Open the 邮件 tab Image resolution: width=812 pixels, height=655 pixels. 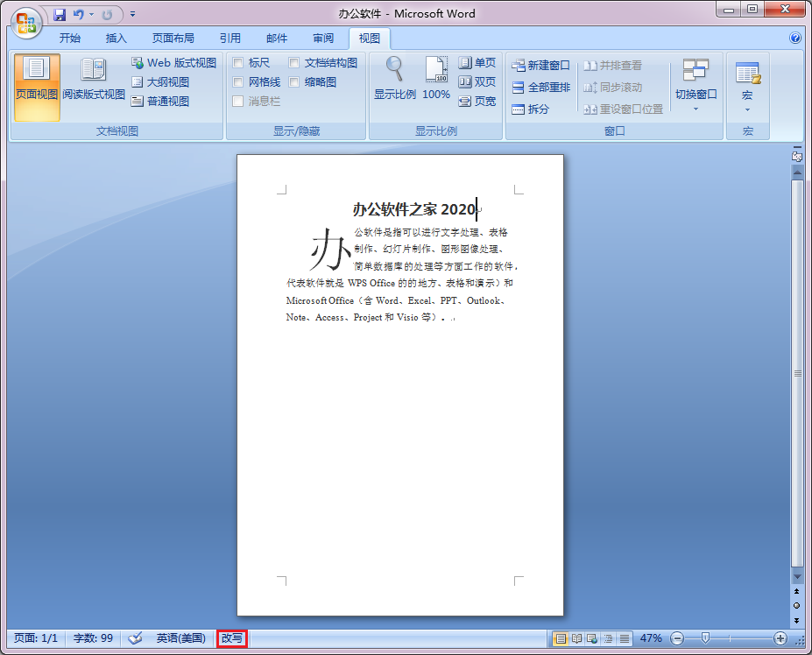coord(277,39)
